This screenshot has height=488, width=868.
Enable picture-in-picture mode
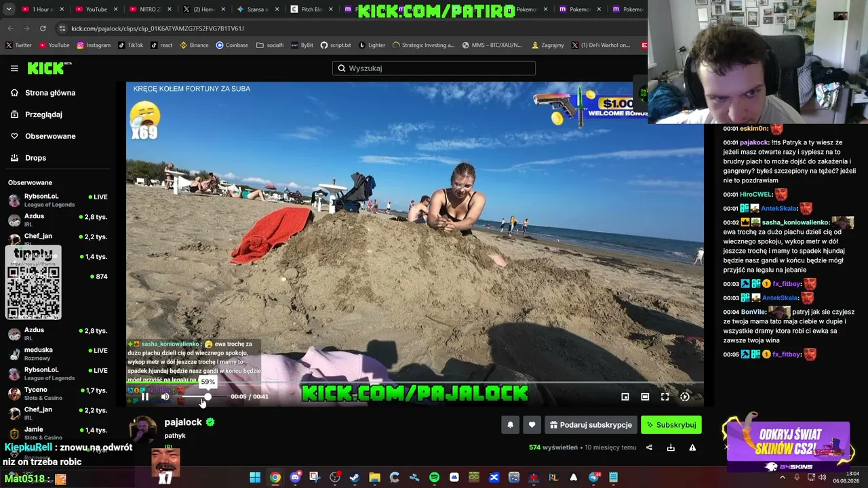coord(625,396)
